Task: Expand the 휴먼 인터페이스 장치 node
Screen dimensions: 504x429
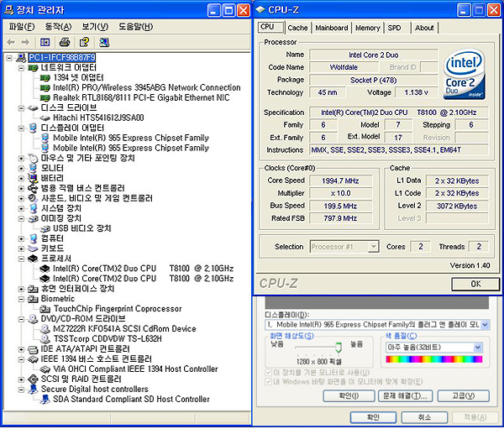Action: point(21,289)
